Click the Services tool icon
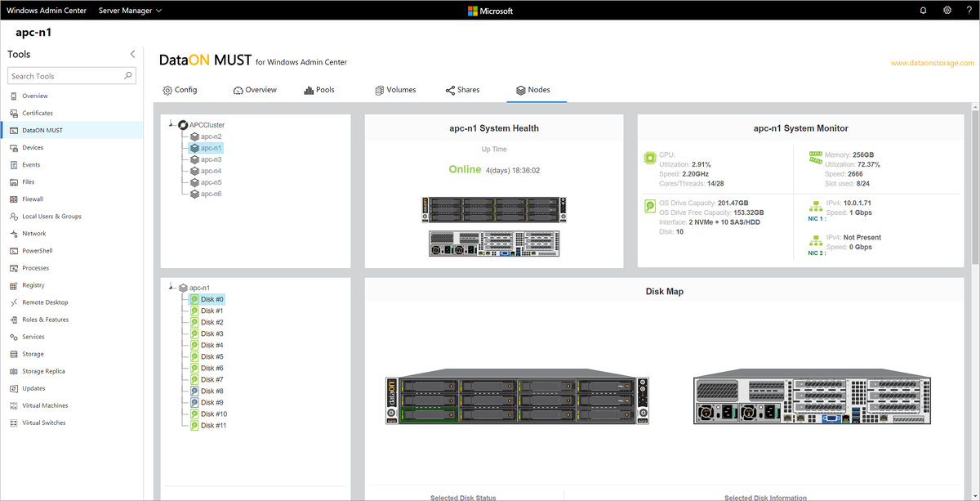 click(14, 337)
